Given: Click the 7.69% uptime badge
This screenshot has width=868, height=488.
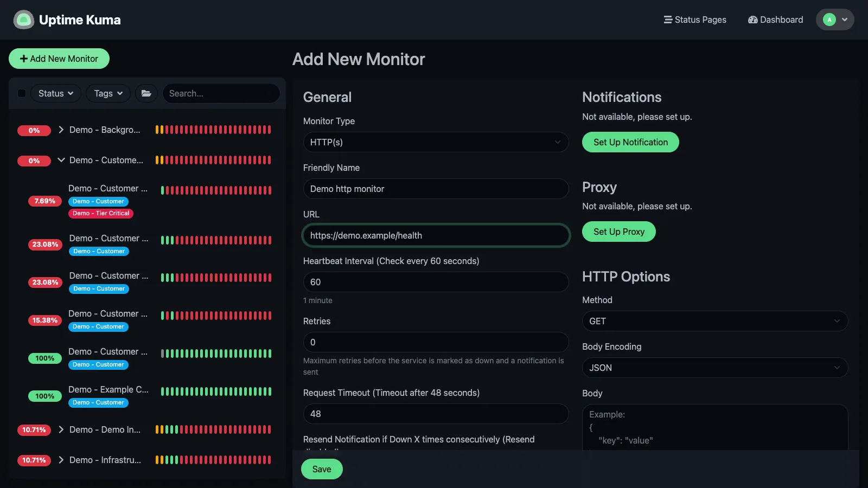Looking at the screenshot, I should point(45,201).
